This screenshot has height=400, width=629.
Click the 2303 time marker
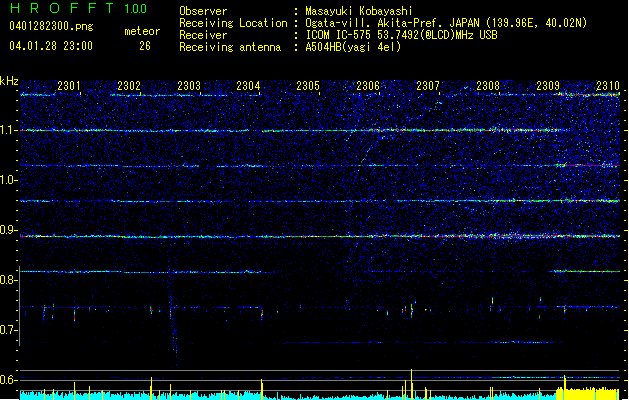pos(189,86)
